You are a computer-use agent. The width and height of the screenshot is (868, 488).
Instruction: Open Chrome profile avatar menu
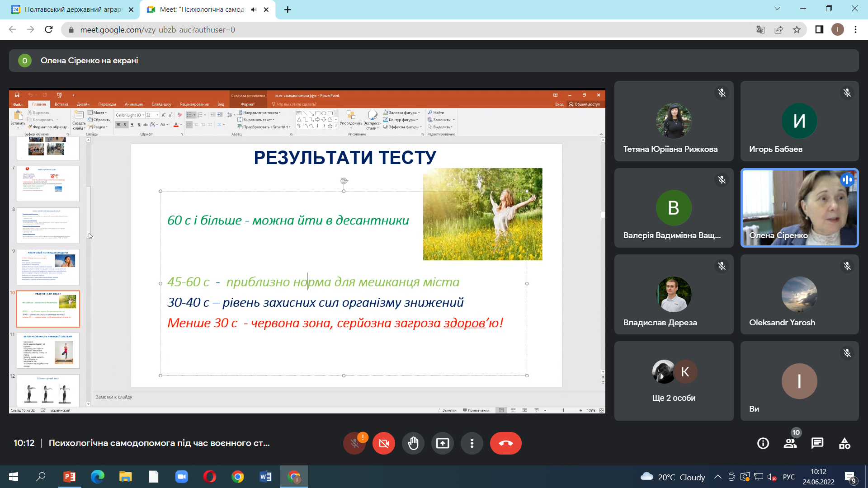point(837,30)
